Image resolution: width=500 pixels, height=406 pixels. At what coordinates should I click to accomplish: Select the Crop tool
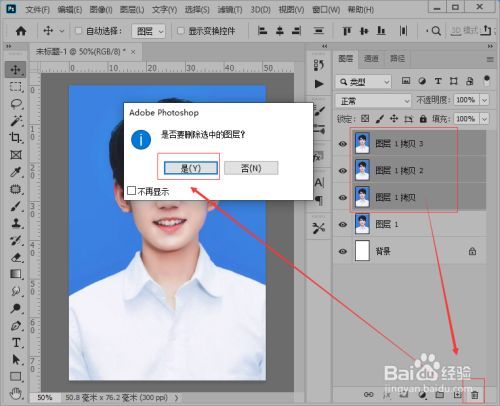pos(15,138)
